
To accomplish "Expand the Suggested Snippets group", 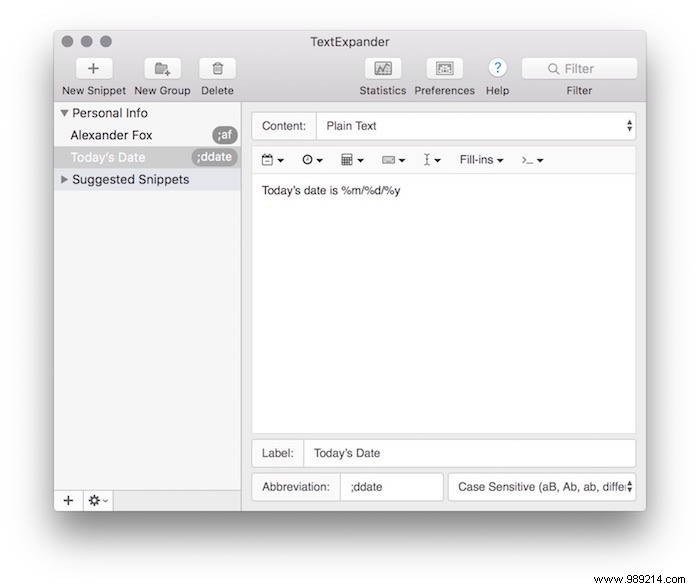I will 64,179.
